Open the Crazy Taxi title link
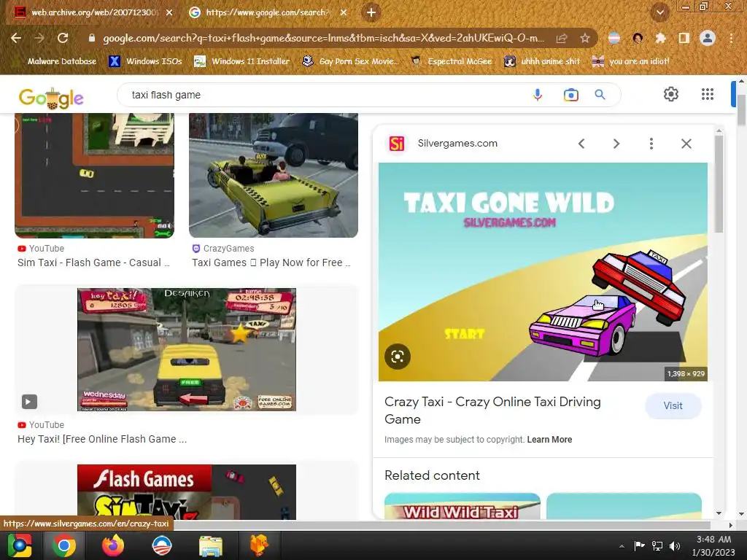Image resolution: width=747 pixels, height=560 pixels. [x=492, y=411]
